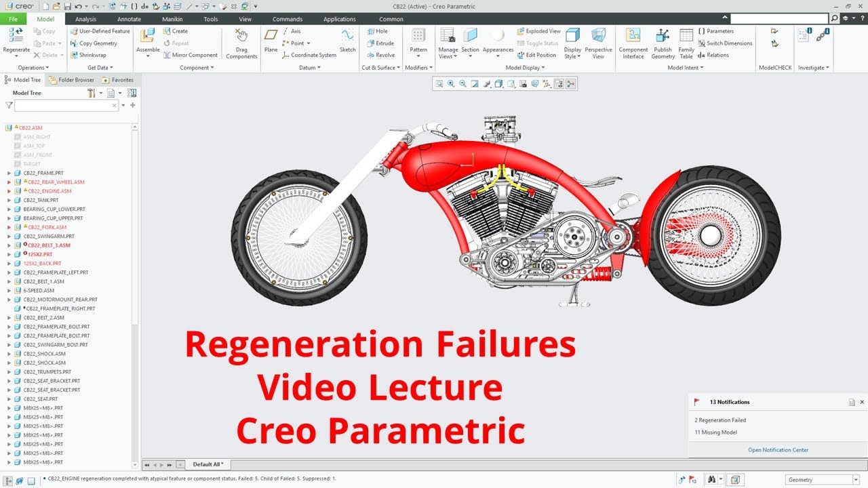Click the red notification flag in status bar

point(692,479)
